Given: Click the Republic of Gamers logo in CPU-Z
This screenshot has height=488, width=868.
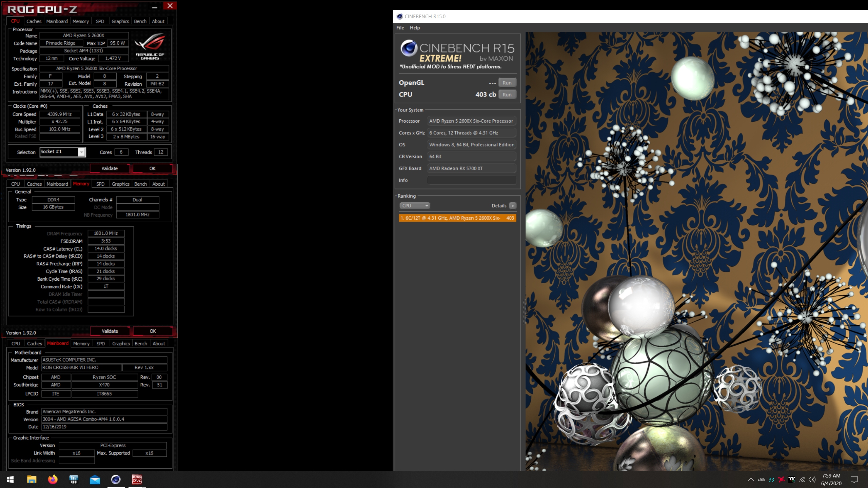Looking at the screenshot, I should click(150, 46).
